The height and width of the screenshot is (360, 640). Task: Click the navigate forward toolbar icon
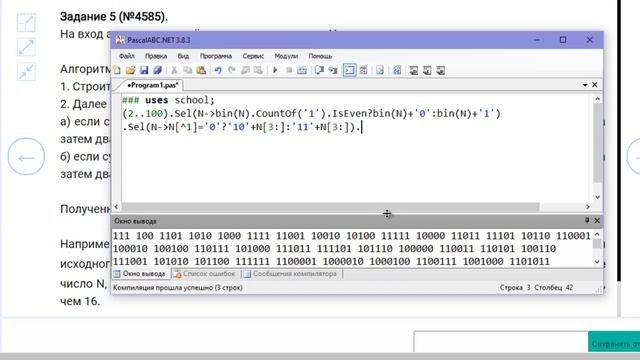click(x=258, y=70)
